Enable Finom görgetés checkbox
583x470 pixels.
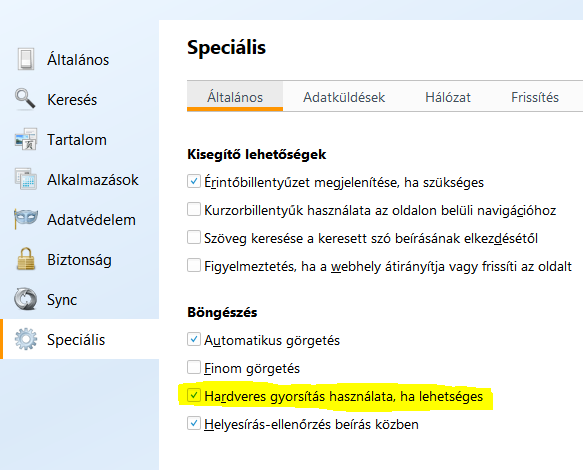194,367
